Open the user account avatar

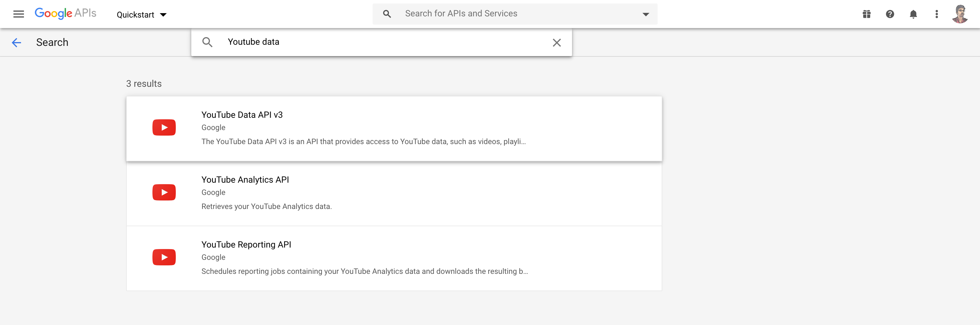960,14
